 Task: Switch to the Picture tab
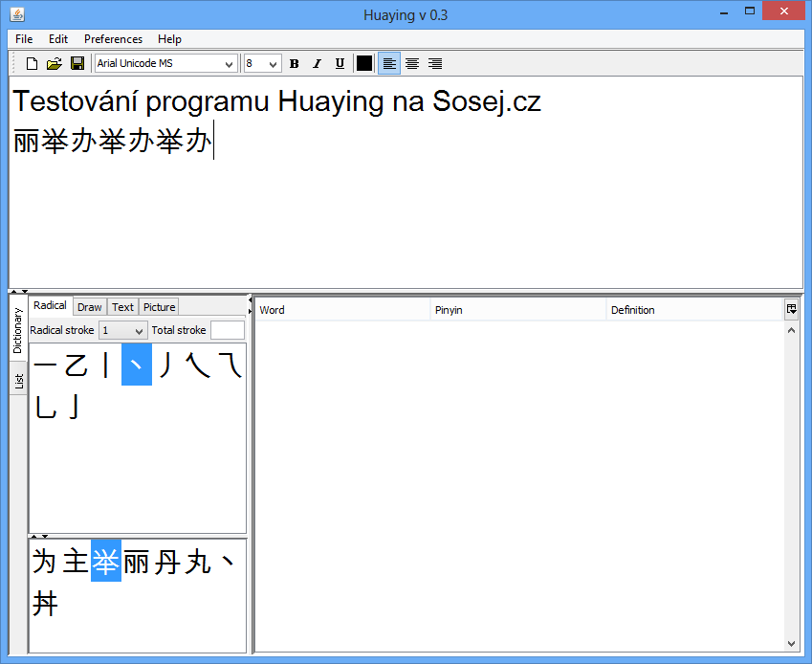(x=159, y=307)
